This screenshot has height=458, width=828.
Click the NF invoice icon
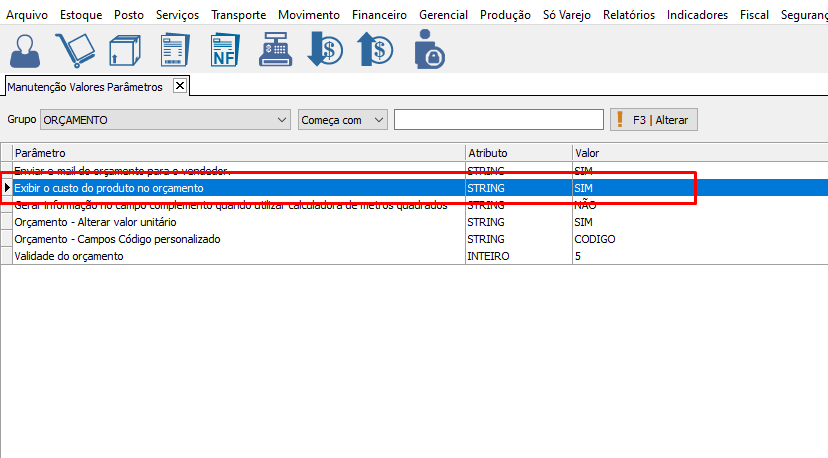point(224,50)
